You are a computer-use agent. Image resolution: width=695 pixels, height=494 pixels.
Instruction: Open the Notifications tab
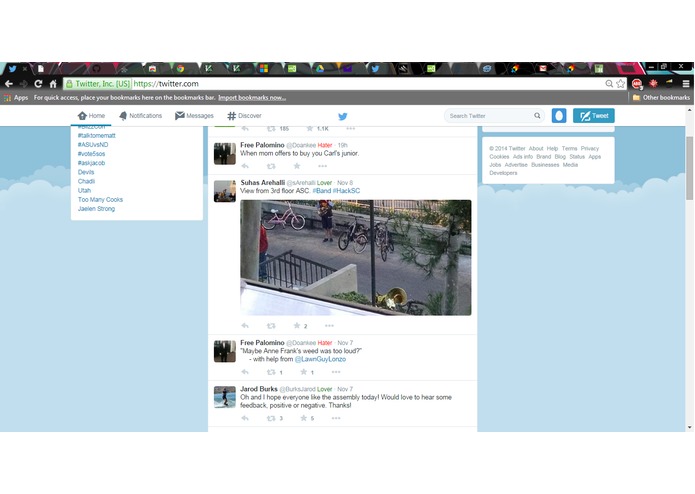[x=140, y=116]
